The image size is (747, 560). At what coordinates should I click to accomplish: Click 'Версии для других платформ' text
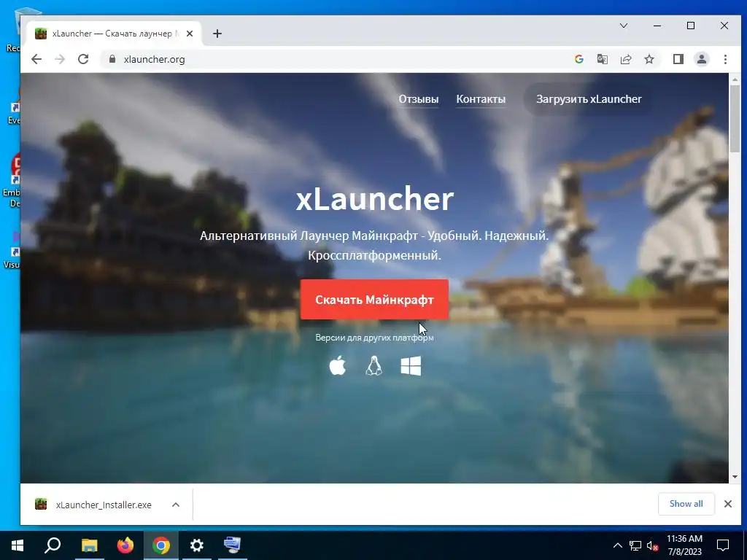[x=374, y=338]
